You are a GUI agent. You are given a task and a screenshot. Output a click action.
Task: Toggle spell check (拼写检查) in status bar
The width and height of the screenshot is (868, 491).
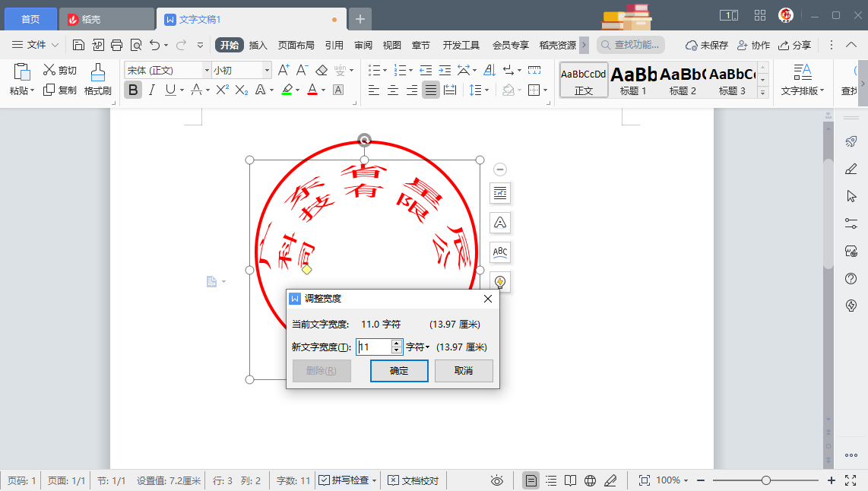(347, 480)
